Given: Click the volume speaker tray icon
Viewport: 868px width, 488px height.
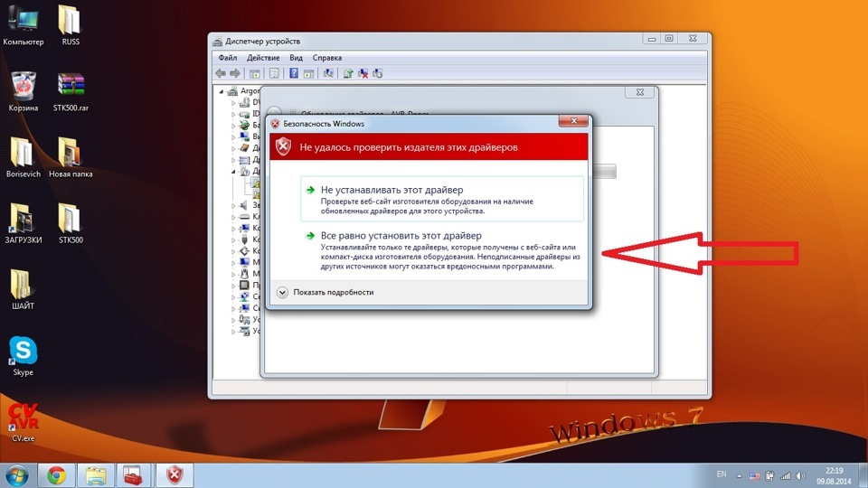Looking at the screenshot, I should click(x=800, y=476).
